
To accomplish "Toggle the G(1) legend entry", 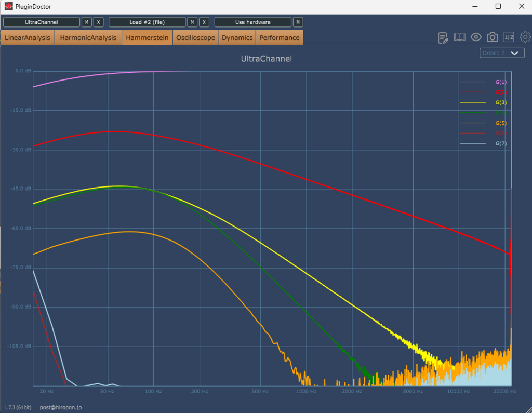I will click(x=484, y=82).
